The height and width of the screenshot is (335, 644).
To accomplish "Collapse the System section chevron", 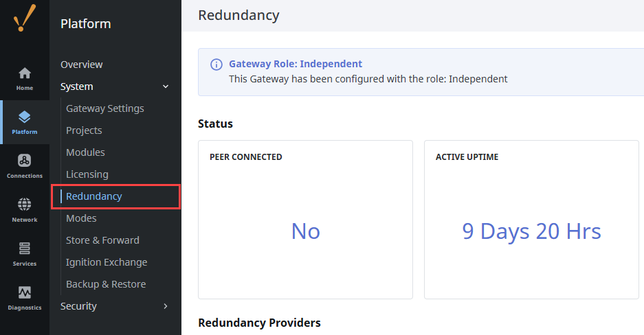I will [165, 86].
